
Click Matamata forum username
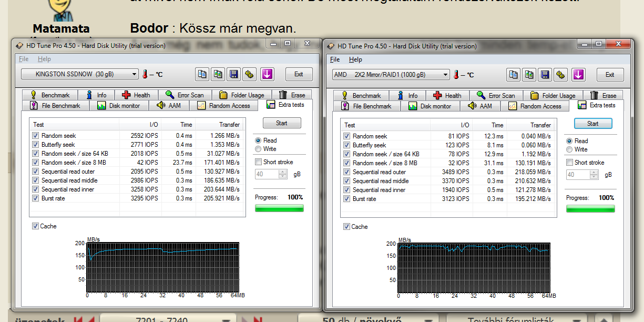[x=61, y=28]
